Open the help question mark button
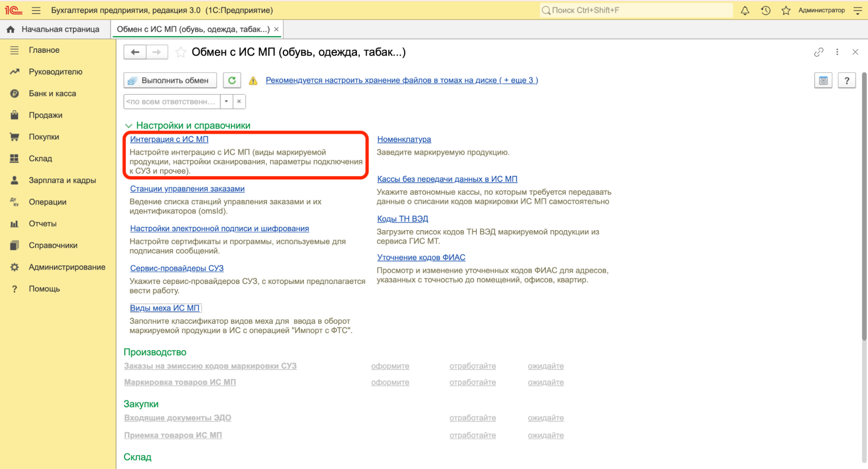868x469 pixels. 846,80
